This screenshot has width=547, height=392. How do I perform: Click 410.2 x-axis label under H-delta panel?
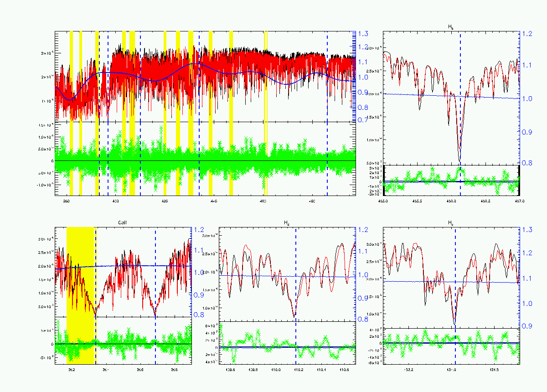pyautogui.click(x=299, y=369)
